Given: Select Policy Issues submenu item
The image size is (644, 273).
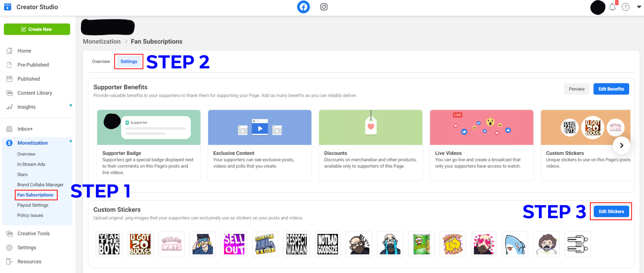Looking at the screenshot, I should (x=30, y=215).
